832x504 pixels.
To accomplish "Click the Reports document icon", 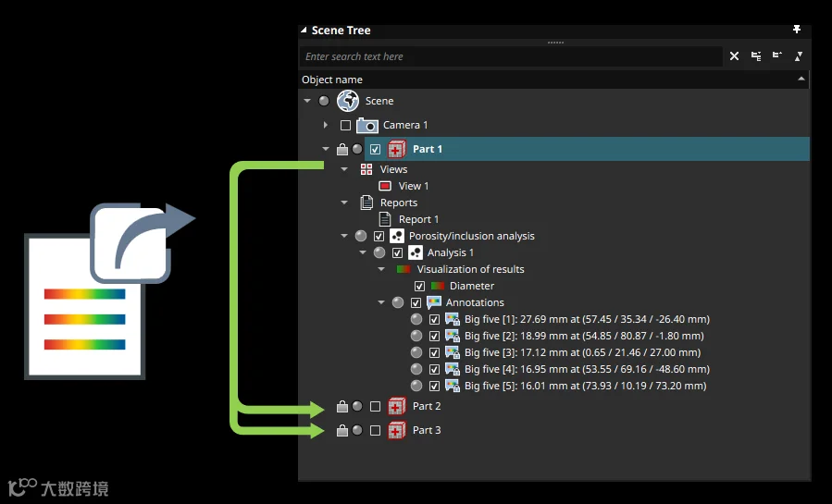I will 366,203.
